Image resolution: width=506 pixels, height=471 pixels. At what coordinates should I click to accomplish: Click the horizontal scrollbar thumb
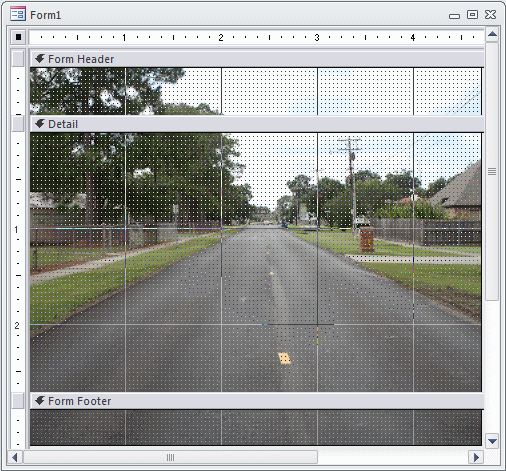[170, 457]
